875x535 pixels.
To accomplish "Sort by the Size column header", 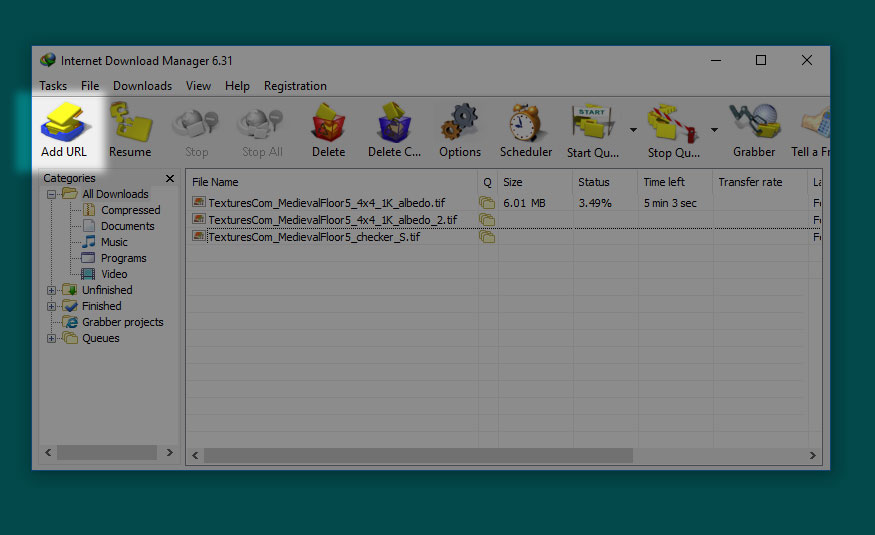I will (535, 182).
